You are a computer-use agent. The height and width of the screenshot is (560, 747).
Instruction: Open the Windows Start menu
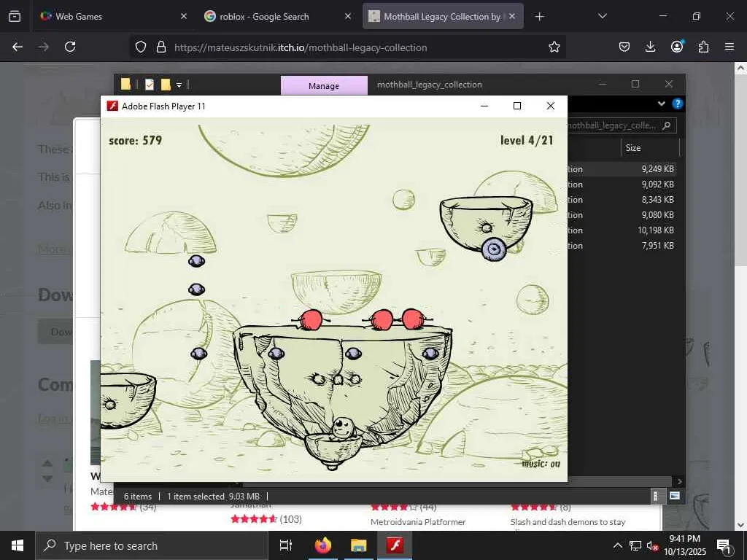click(x=18, y=545)
